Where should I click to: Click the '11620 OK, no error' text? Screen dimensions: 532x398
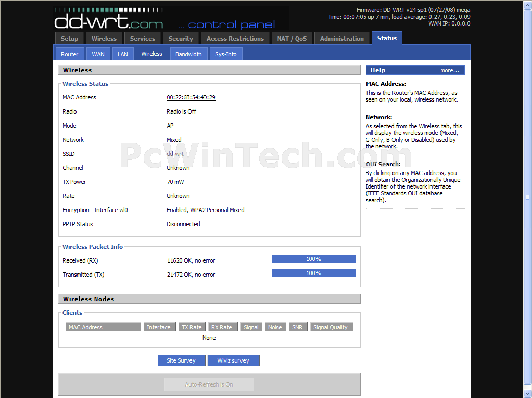point(191,260)
